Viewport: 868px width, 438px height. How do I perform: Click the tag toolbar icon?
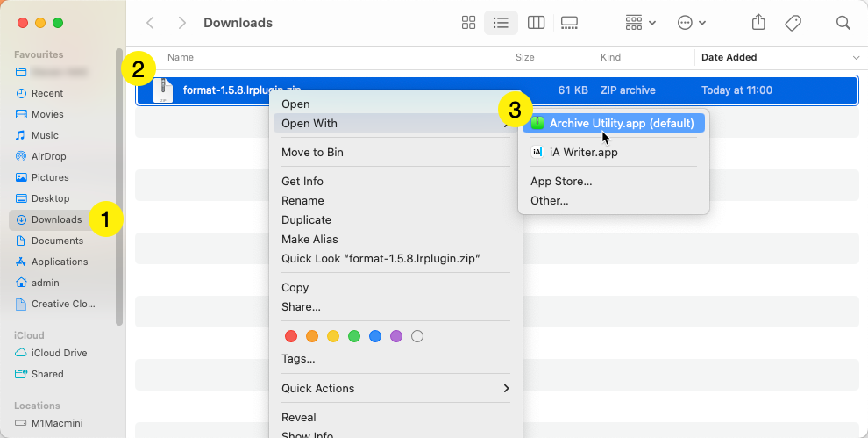tap(793, 23)
